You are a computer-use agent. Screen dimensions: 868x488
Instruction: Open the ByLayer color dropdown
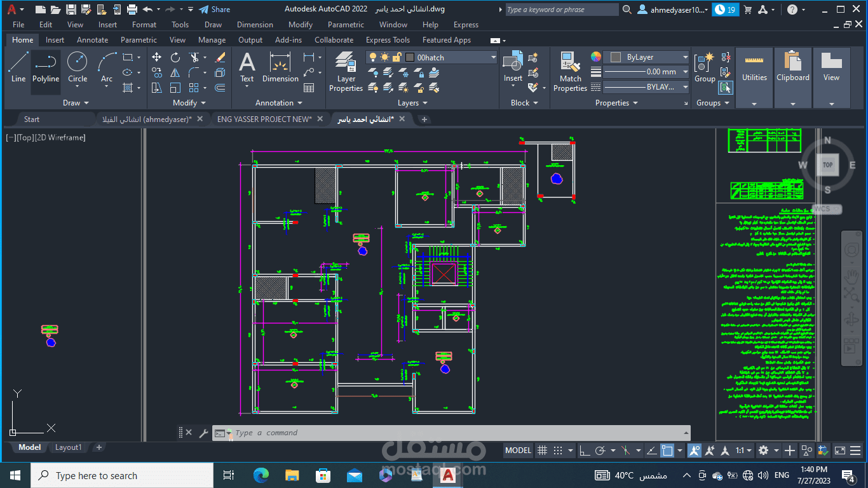click(685, 57)
